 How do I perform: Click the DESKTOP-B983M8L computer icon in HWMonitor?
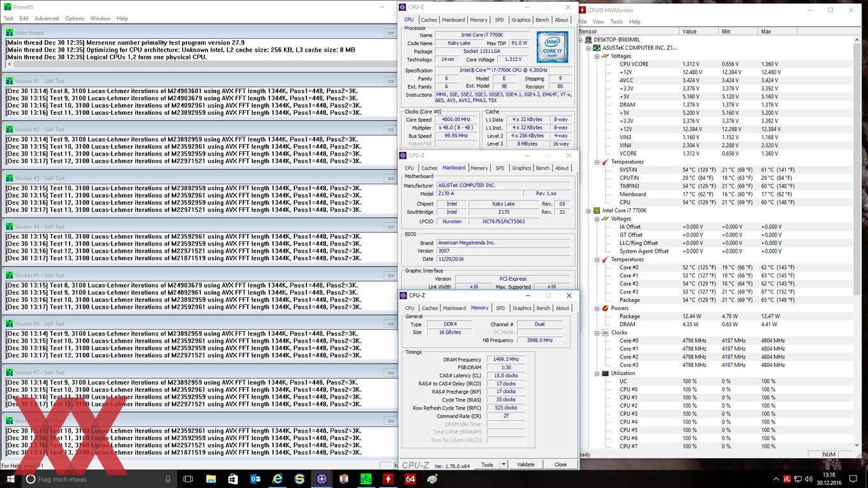point(588,40)
